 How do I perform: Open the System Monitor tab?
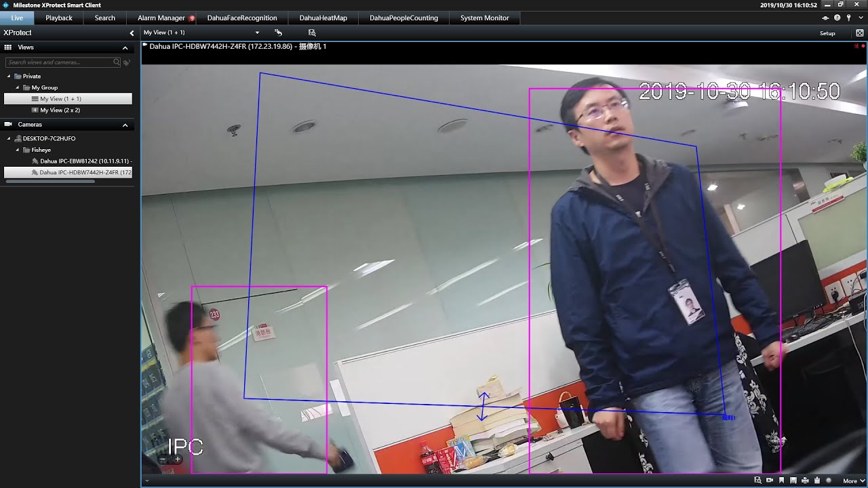point(485,18)
